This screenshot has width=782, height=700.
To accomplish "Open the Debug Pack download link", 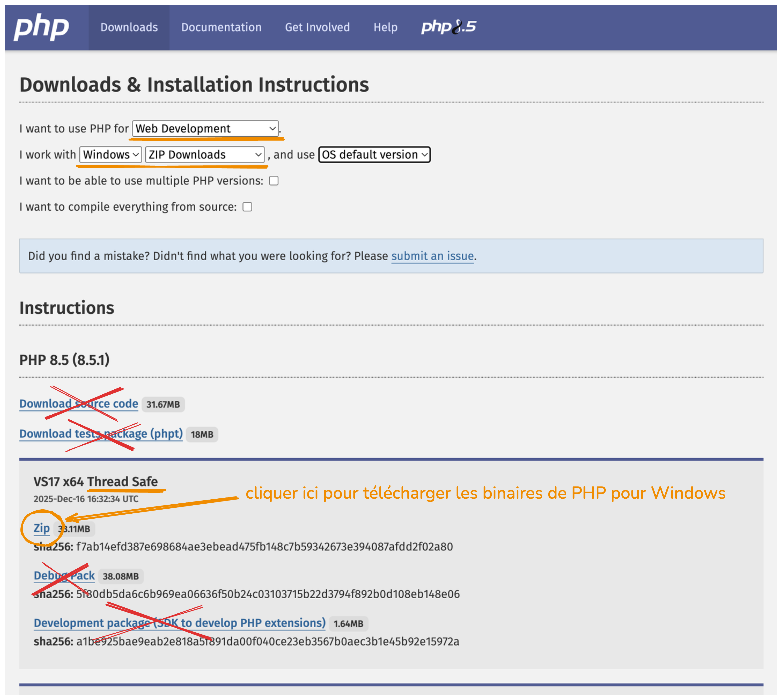I will (64, 576).
